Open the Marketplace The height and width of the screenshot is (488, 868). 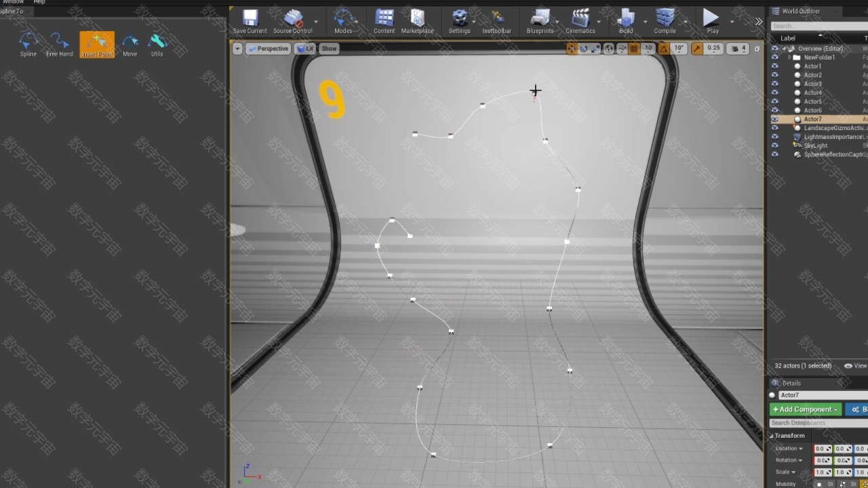pos(417,22)
